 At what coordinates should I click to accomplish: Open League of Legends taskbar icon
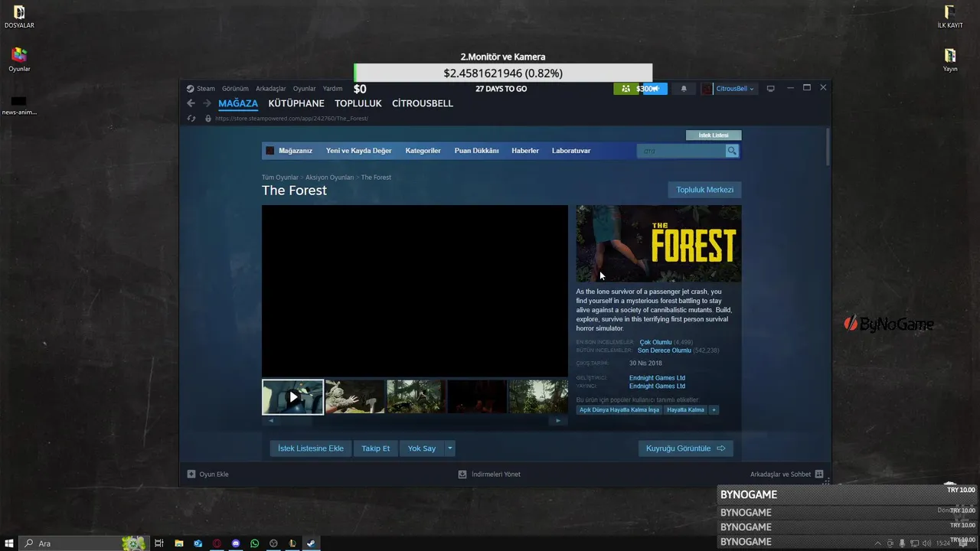pyautogui.click(x=292, y=543)
